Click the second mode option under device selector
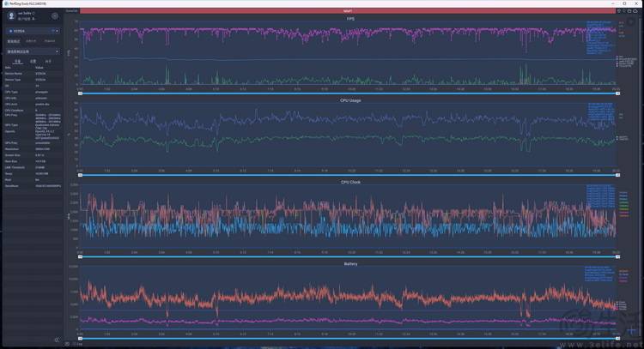Image resolution: width=644 pixels, height=349 pixels. (31, 40)
